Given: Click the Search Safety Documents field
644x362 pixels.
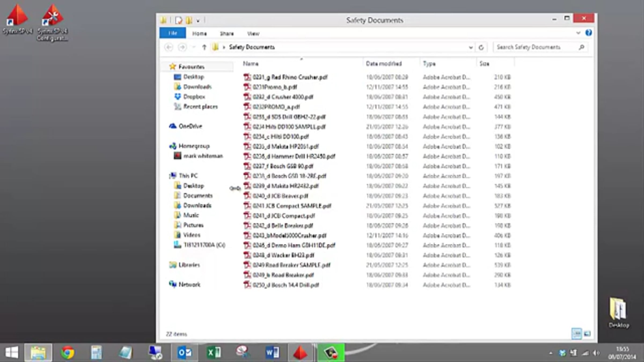Looking at the screenshot, I should [x=536, y=47].
